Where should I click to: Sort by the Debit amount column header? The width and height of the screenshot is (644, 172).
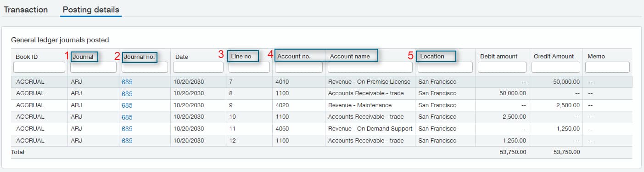click(x=498, y=56)
